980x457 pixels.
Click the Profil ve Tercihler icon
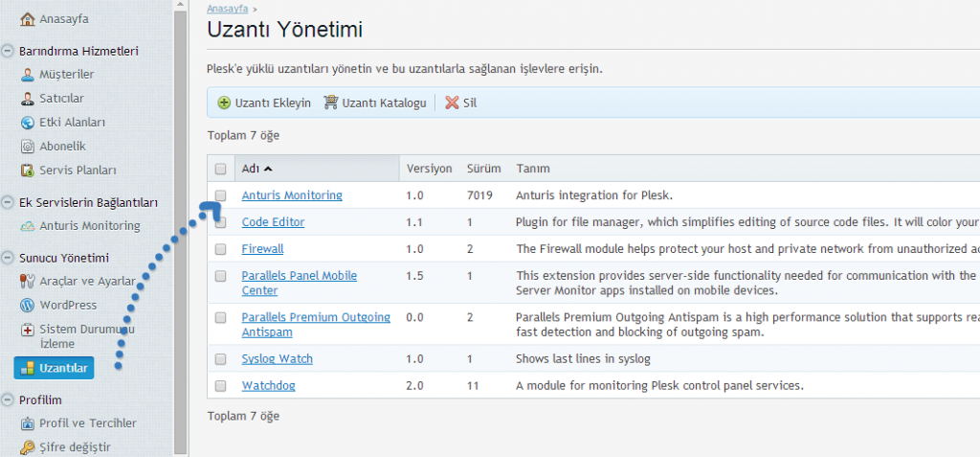28,423
